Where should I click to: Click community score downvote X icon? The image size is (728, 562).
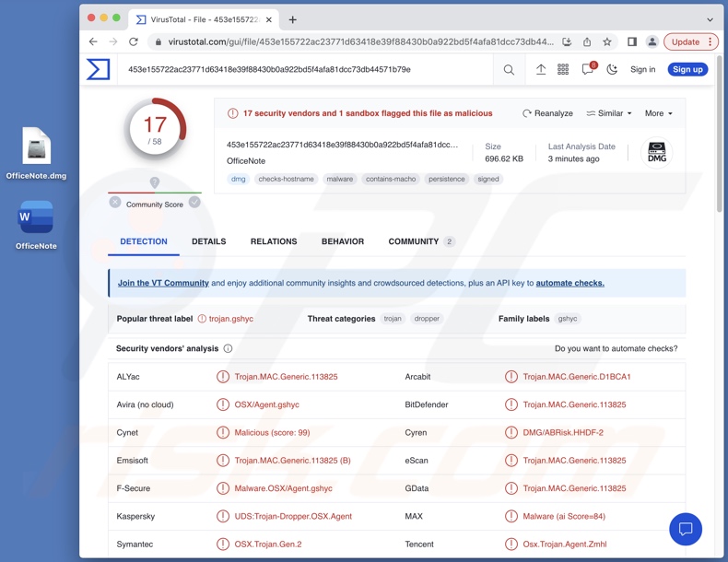(x=115, y=203)
